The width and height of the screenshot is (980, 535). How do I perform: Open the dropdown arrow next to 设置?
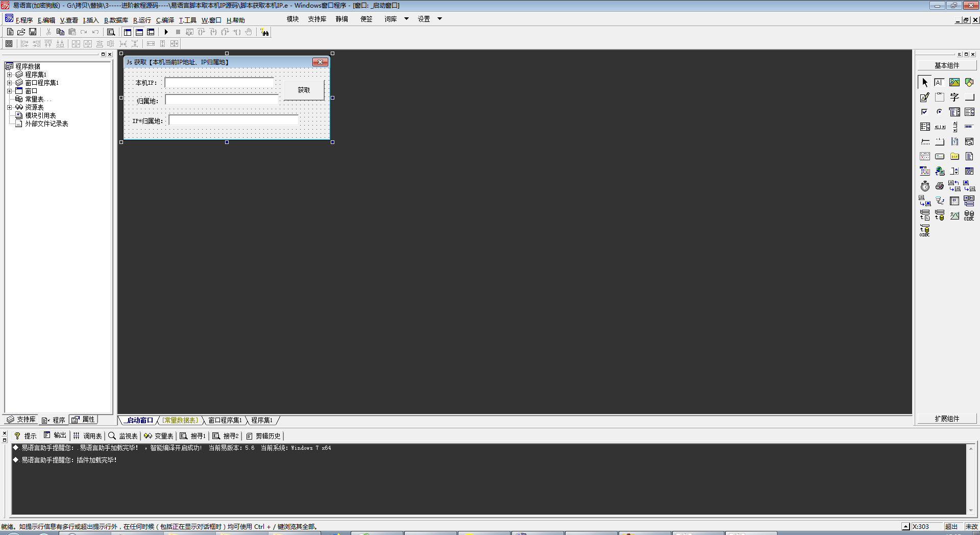439,19
